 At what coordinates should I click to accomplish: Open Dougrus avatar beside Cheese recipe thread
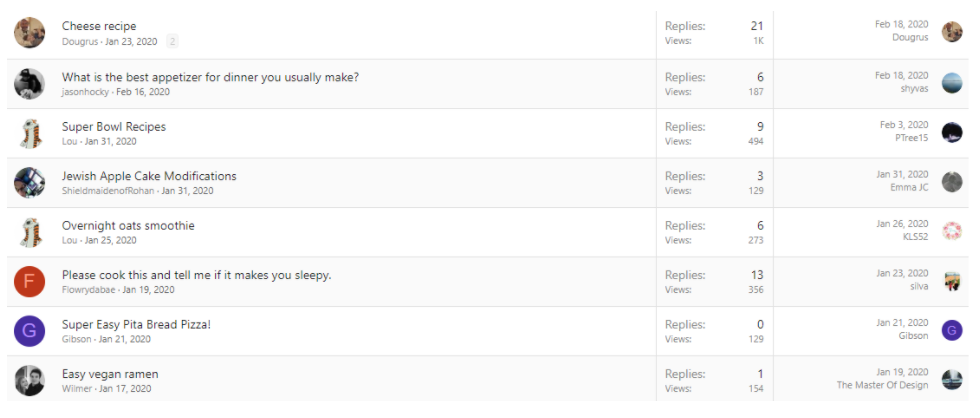pos(29,33)
